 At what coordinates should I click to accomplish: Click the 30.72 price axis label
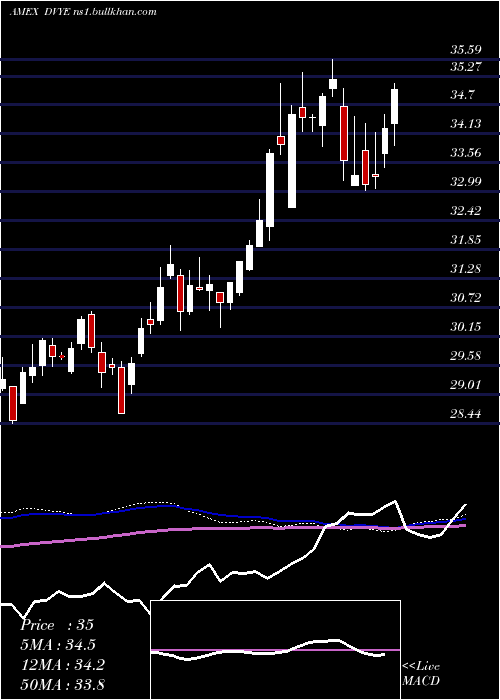[466, 298]
